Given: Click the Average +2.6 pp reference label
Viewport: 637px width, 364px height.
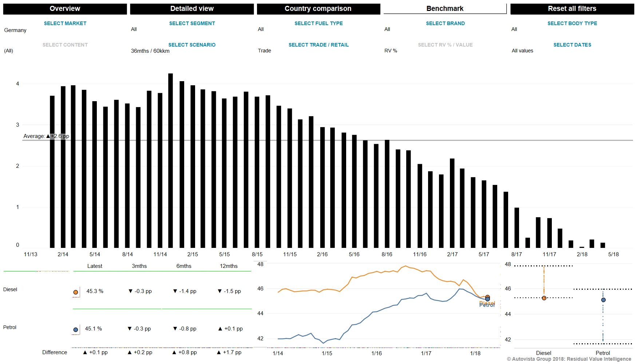Looking at the screenshot, I should coord(46,136).
